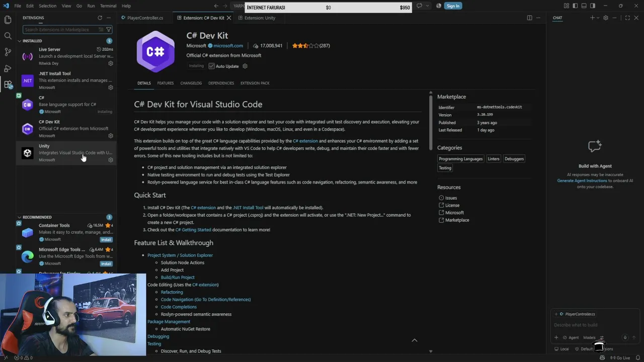Open the new chat dropdown arrow
This screenshot has height=362, width=644.
pos(598,18)
